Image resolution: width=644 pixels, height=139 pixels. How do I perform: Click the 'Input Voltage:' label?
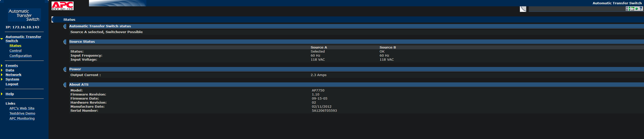pyautogui.click(x=84, y=60)
